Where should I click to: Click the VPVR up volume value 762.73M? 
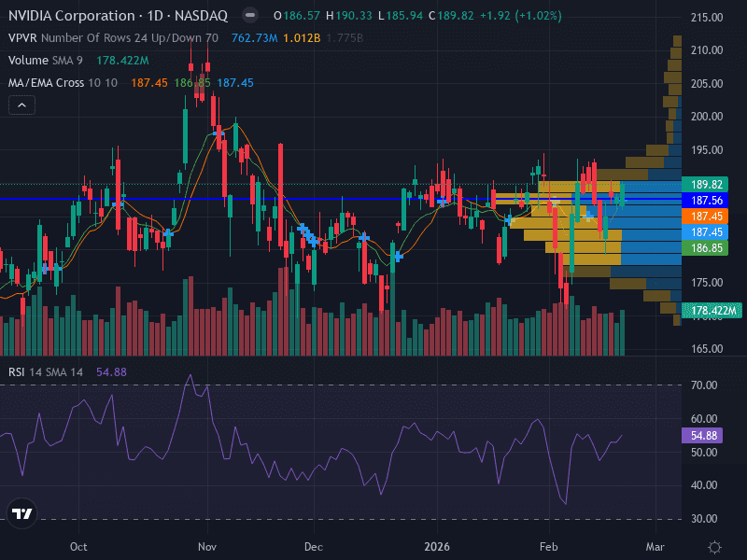point(254,38)
